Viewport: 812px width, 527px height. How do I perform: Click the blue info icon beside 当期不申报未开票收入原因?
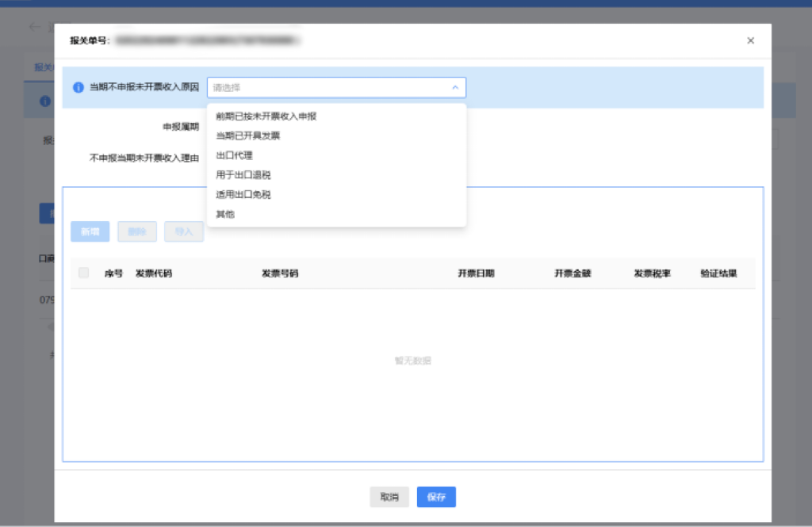click(x=79, y=87)
